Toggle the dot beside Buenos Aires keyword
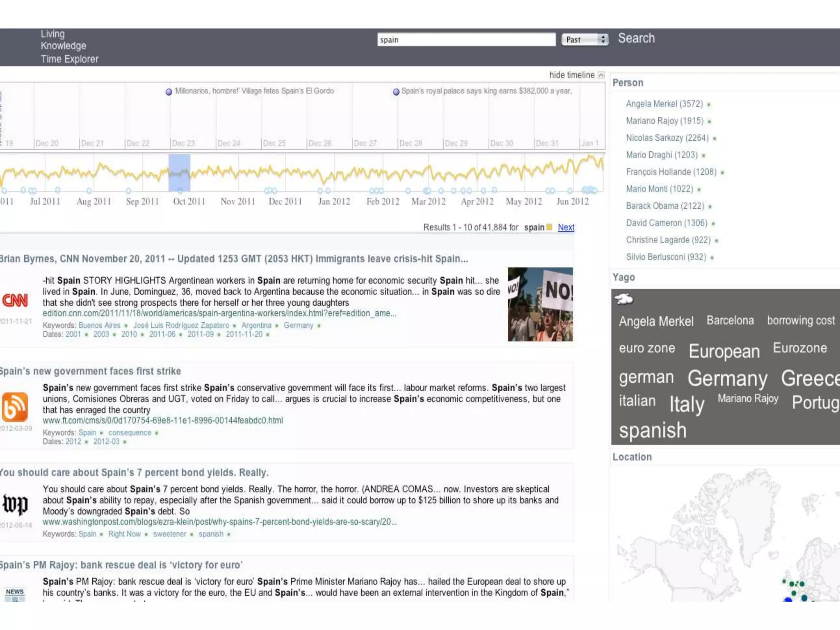Image resolution: width=840 pixels, height=630 pixels. click(126, 326)
